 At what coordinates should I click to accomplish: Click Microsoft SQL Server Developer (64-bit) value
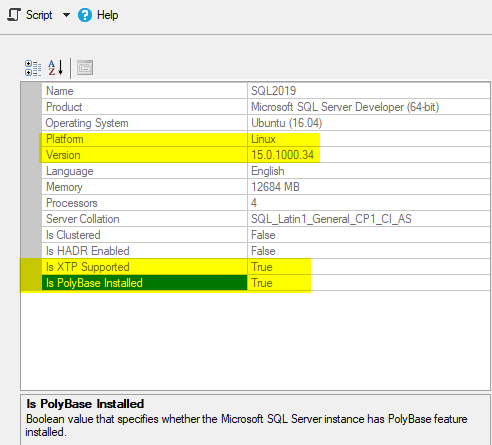345,107
